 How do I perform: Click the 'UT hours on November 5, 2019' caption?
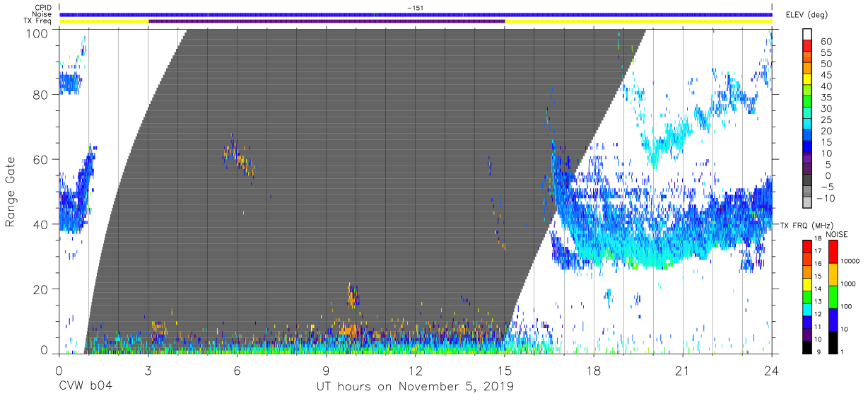coord(415,387)
